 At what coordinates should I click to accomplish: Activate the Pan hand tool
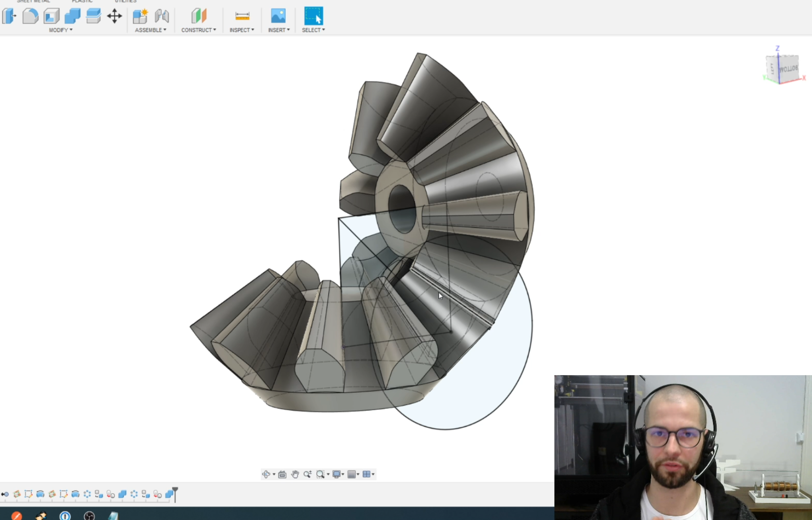(x=295, y=474)
